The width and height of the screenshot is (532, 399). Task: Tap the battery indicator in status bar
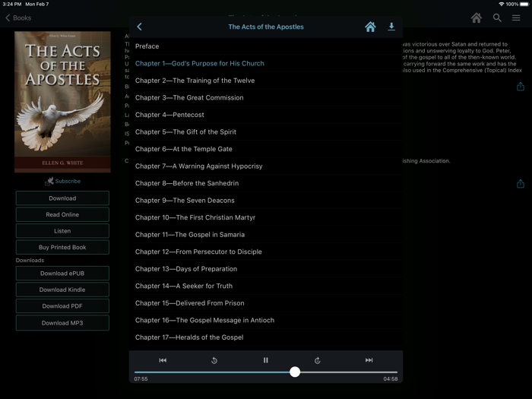tap(524, 4)
